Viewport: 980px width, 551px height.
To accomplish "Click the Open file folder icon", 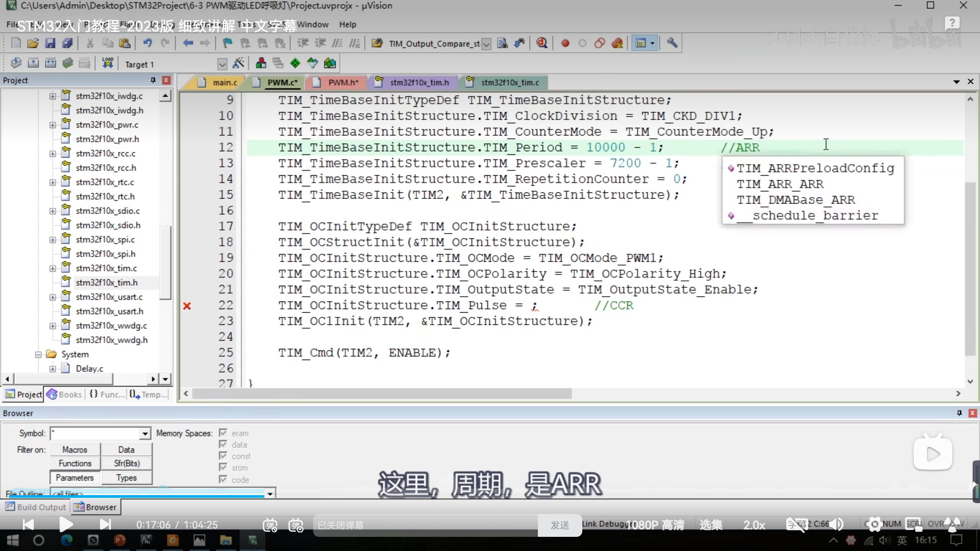I will (x=33, y=43).
